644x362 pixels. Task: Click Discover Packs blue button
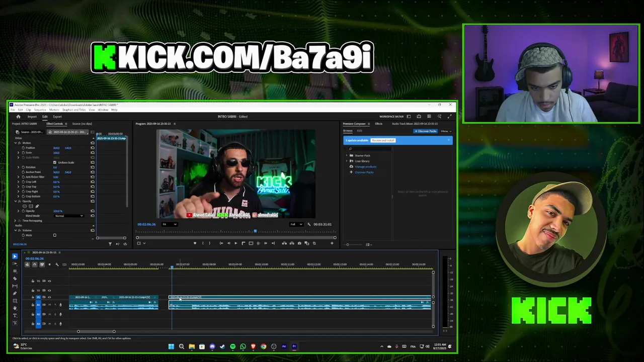[x=426, y=131]
